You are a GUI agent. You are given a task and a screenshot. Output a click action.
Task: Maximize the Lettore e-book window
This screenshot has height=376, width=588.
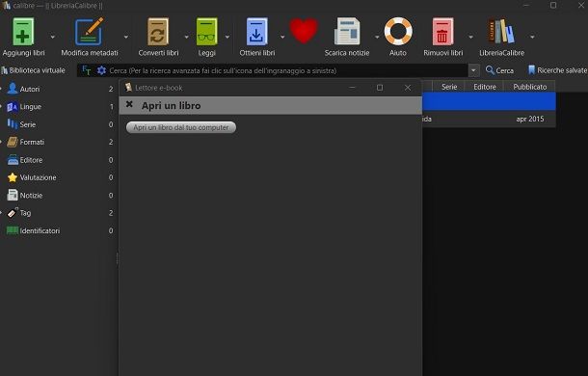[380, 88]
